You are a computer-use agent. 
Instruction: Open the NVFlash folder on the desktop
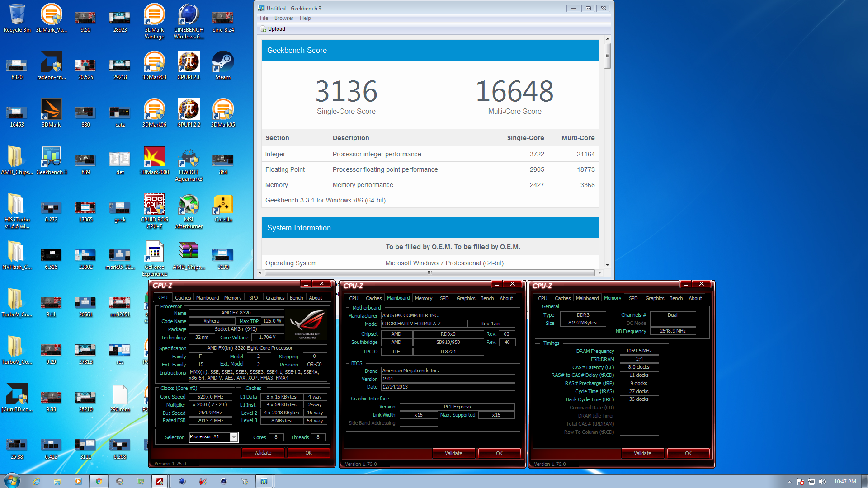17,255
